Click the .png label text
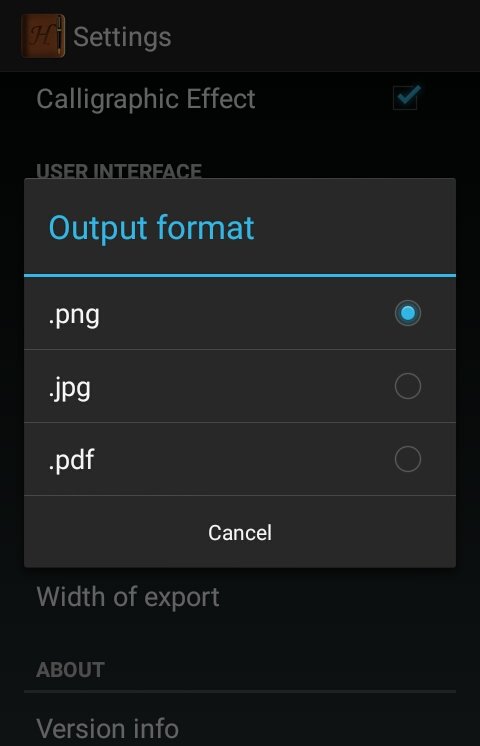480x746 pixels. tap(74, 315)
